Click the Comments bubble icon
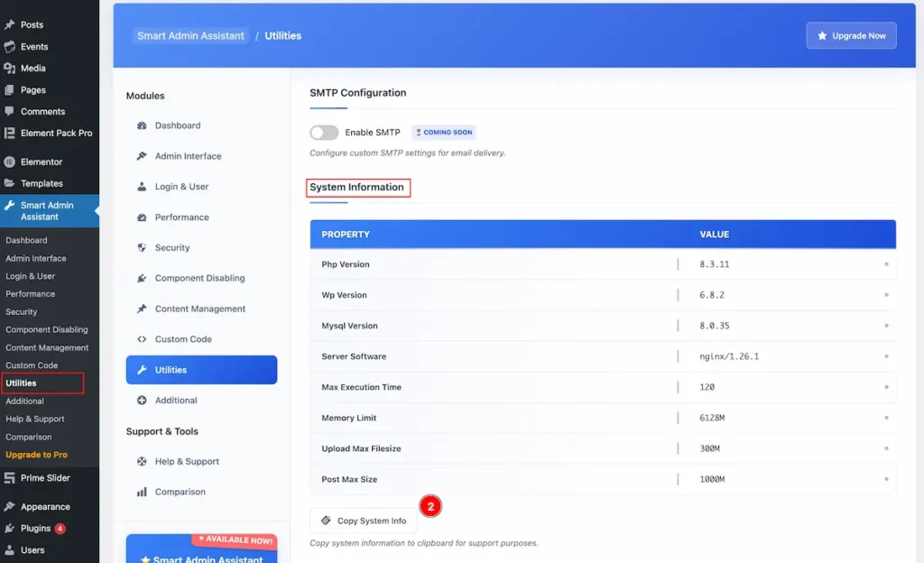Image resolution: width=924 pixels, height=563 pixels. tap(9, 111)
